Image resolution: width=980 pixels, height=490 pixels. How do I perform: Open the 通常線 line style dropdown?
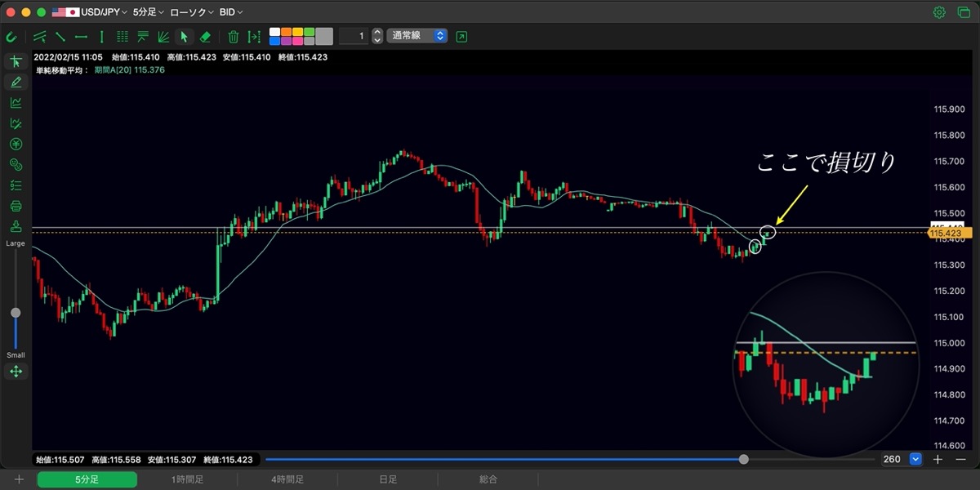(x=416, y=36)
